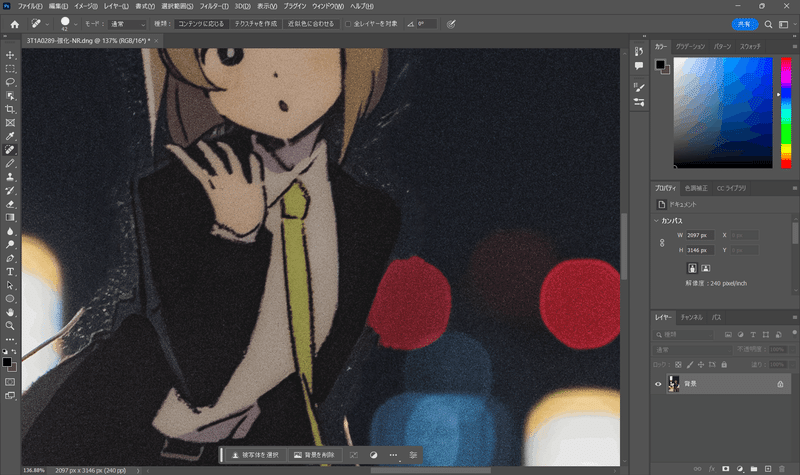This screenshot has width=800, height=475.
Task: Select the Brush tool
Action: [10, 163]
